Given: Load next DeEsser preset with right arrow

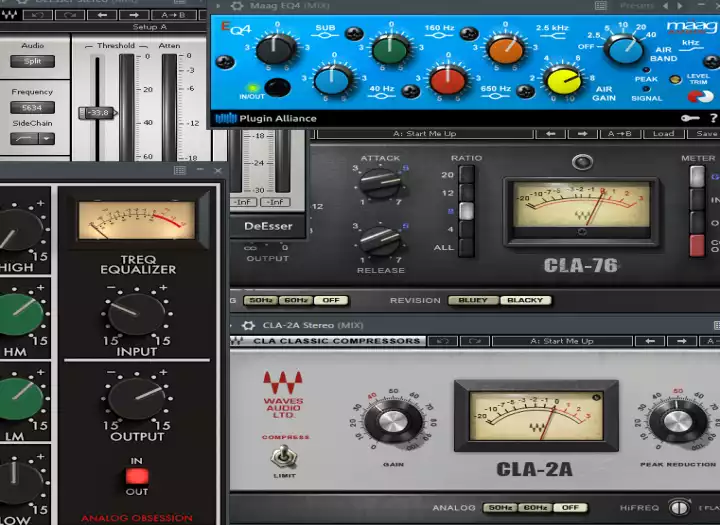Looking at the screenshot, I should [134, 15].
